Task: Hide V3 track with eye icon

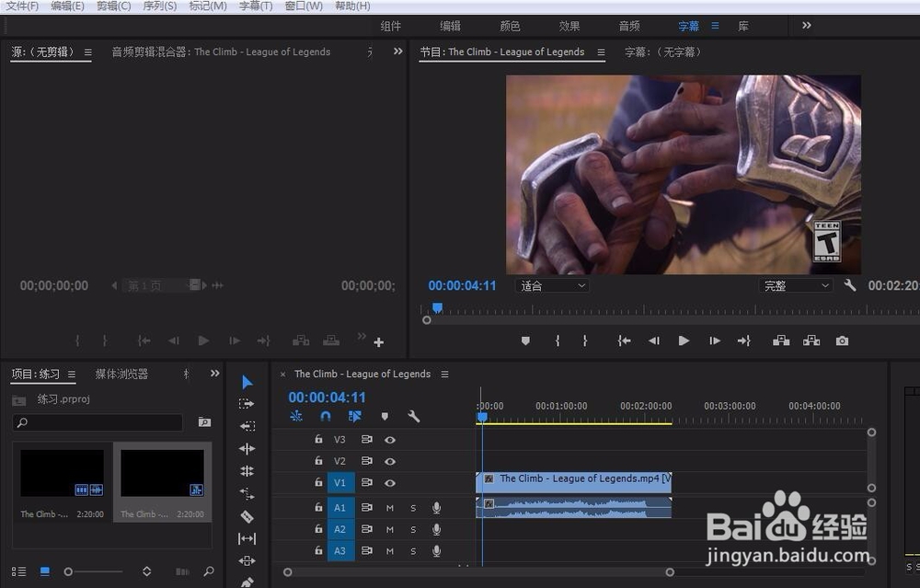Action: (x=389, y=440)
